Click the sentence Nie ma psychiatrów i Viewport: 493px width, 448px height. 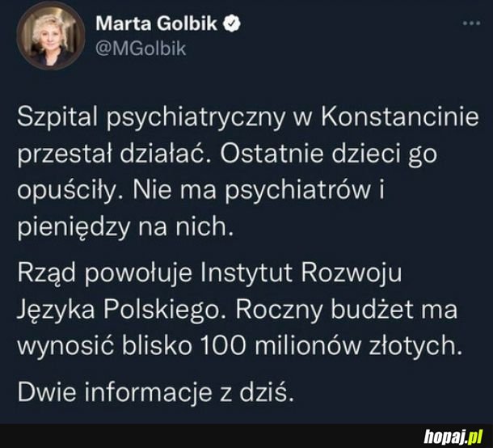(259, 192)
